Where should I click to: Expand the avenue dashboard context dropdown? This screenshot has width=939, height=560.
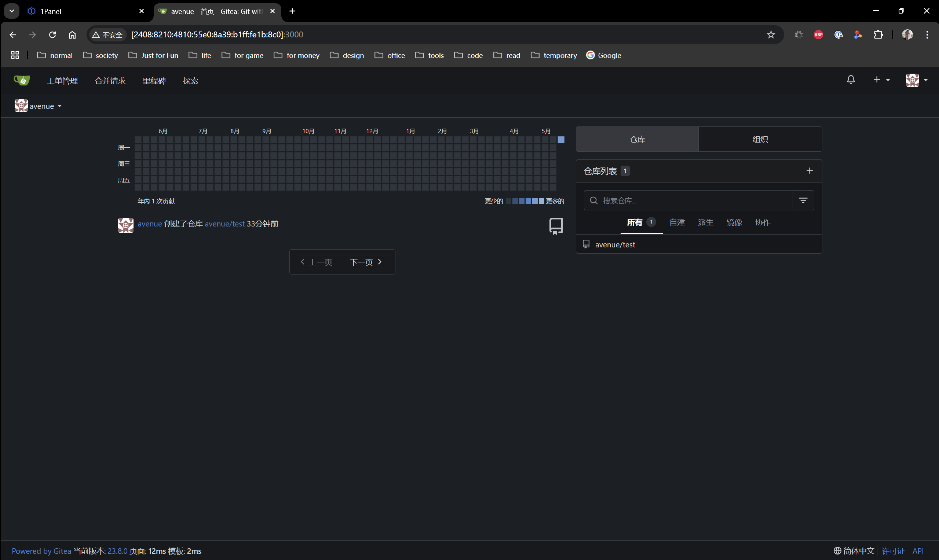point(38,106)
